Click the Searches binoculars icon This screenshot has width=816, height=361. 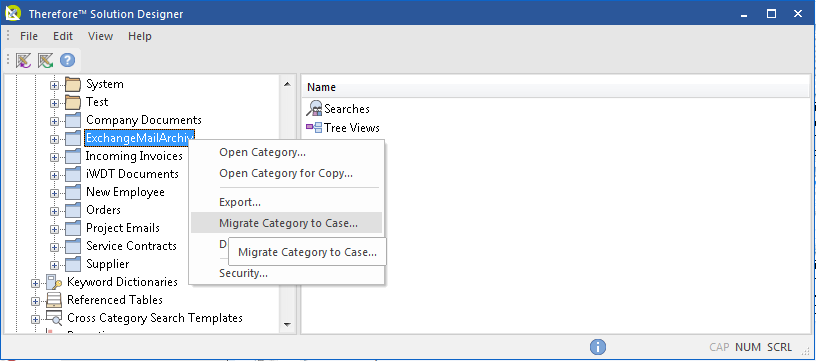pyautogui.click(x=314, y=109)
